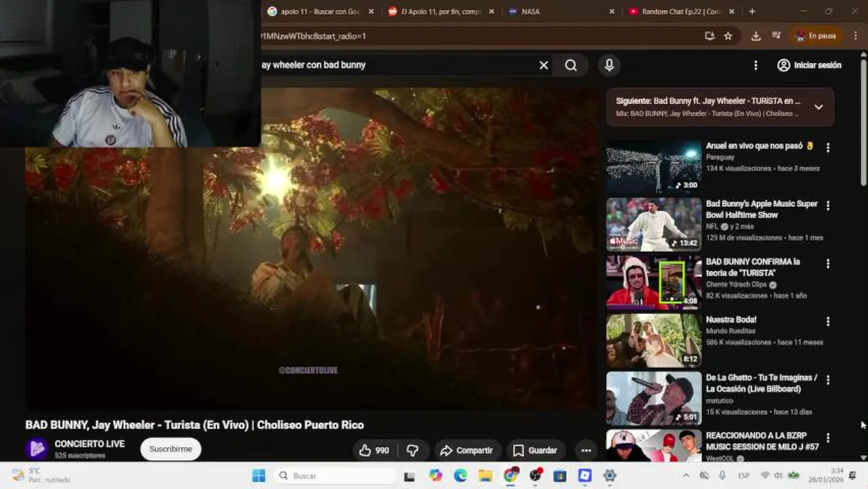Click Suscribirme to subscribe
The height and width of the screenshot is (489, 868).
pyautogui.click(x=170, y=449)
